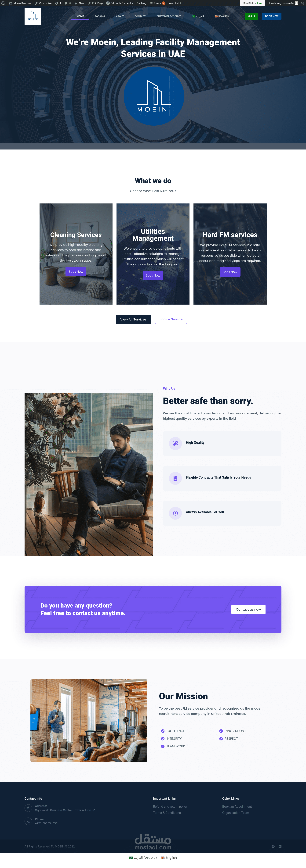Open the WordPress logo menu in admin bar

[3, 3]
